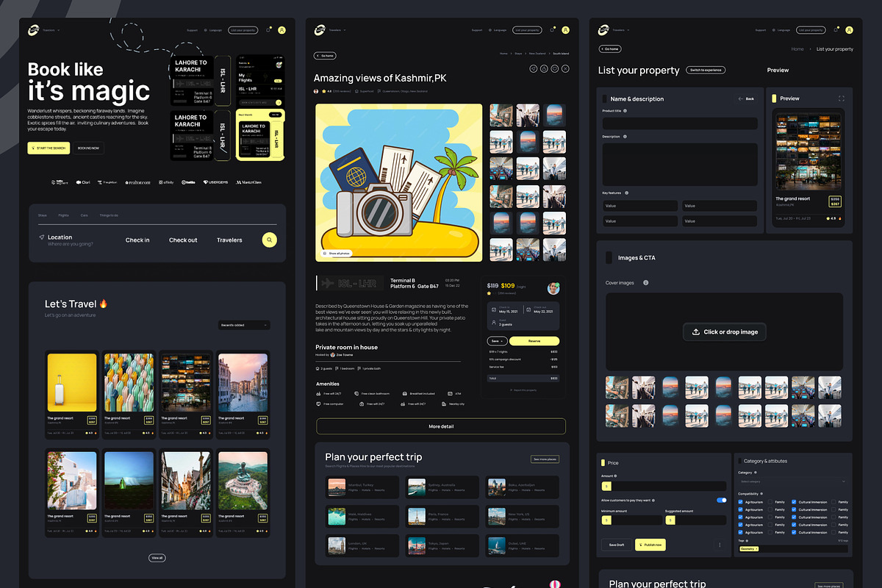Click the yellow search icon in the home search bar

(270, 240)
